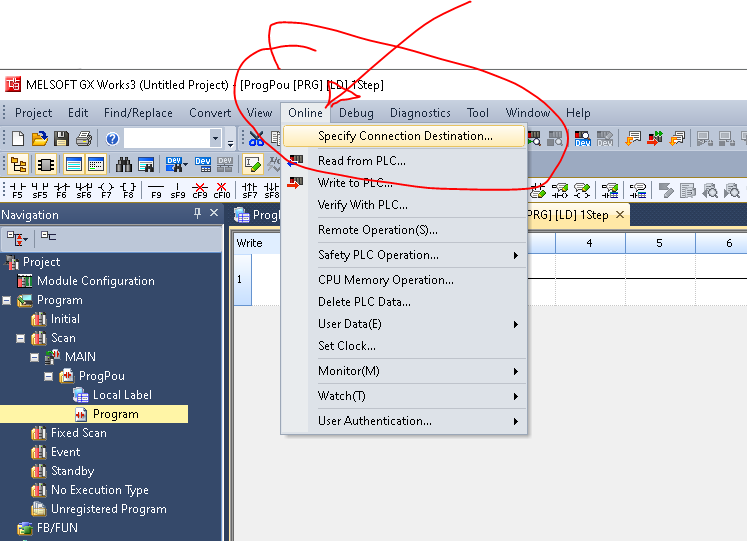Click the New project toolbar icon
The height and width of the screenshot is (541, 747).
[x=18, y=139]
